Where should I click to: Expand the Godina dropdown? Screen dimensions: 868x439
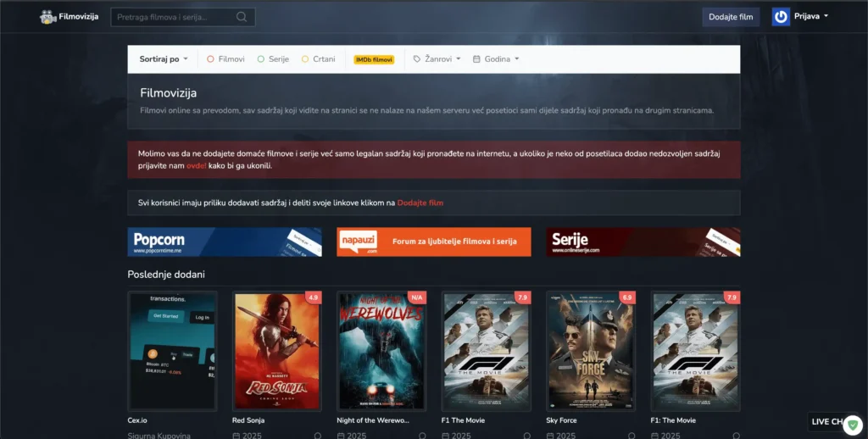coord(496,58)
